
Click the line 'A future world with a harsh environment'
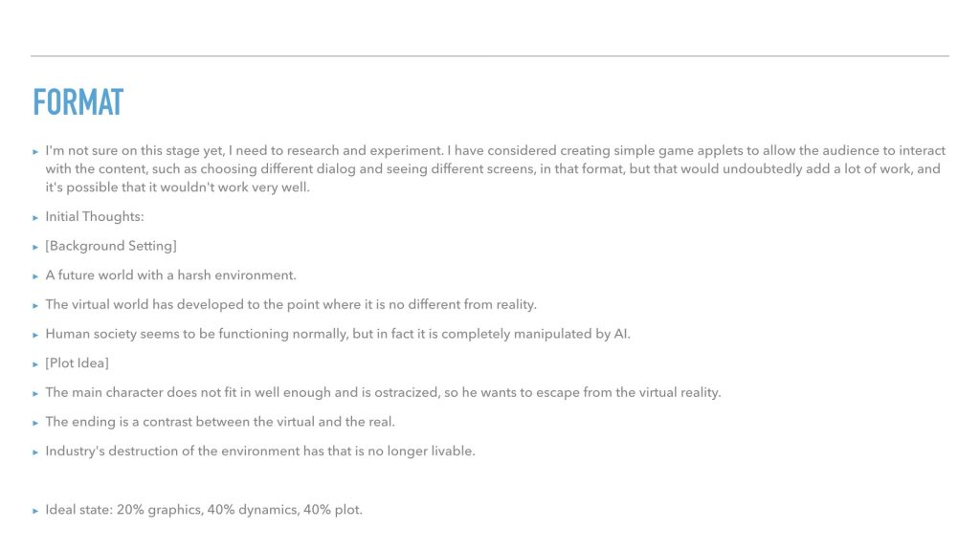(170, 275)
